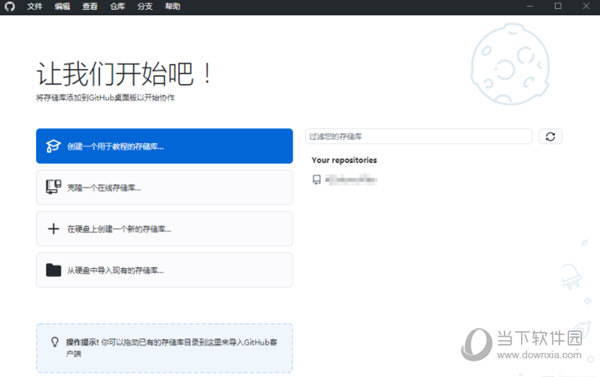This screenshot has width=600, height=377.
Task: Close the GitHub Desktop window
Action: point(586,7)
